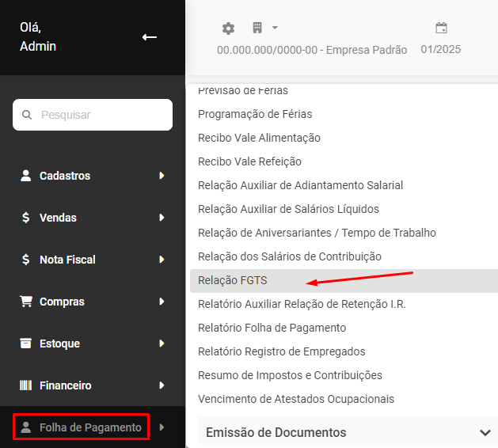Click the 01/2025 period text
Image resolution: width=498 pixels, height=448 pixels.
(x=441, y=50)
